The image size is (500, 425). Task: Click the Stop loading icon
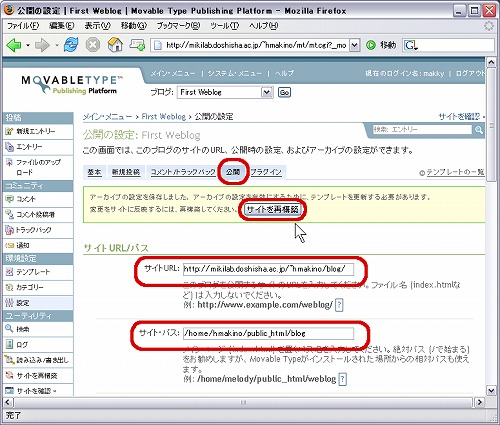click(93, 45)
